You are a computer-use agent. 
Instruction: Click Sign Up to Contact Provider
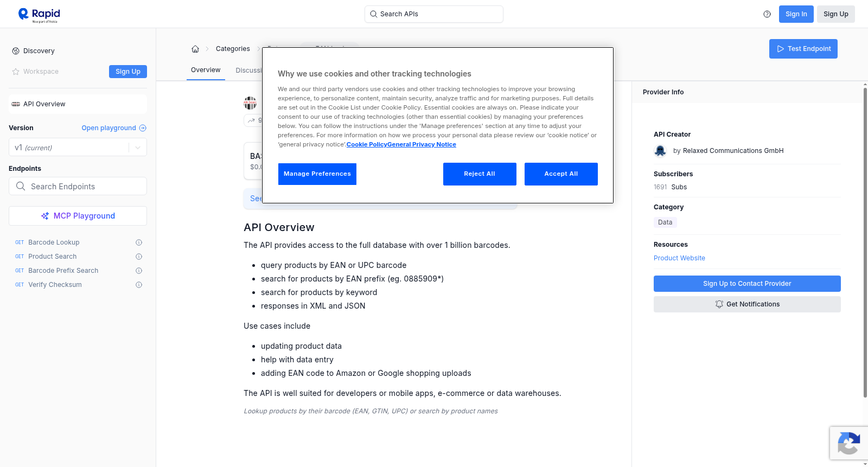[747, 284]
